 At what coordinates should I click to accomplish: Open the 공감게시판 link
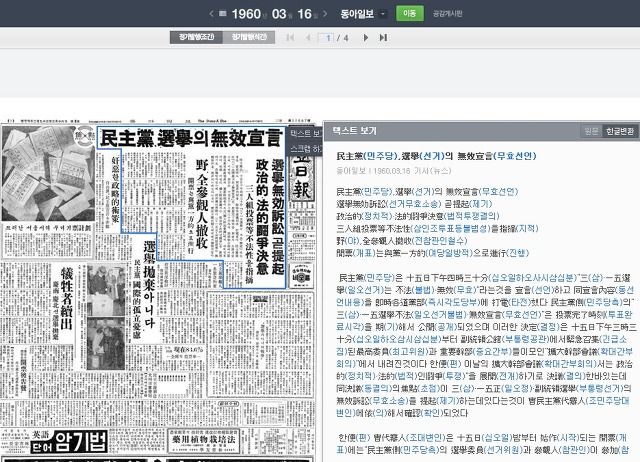click(447, 13)
